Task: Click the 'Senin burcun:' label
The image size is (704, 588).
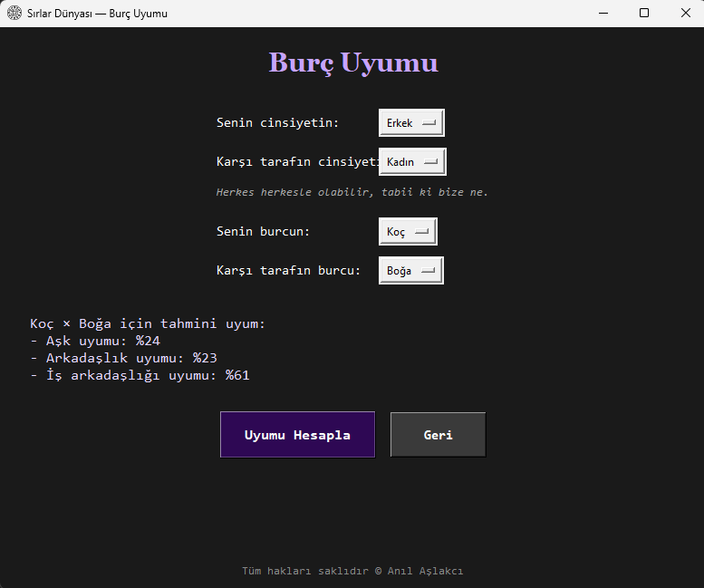Action: point(263,232)
